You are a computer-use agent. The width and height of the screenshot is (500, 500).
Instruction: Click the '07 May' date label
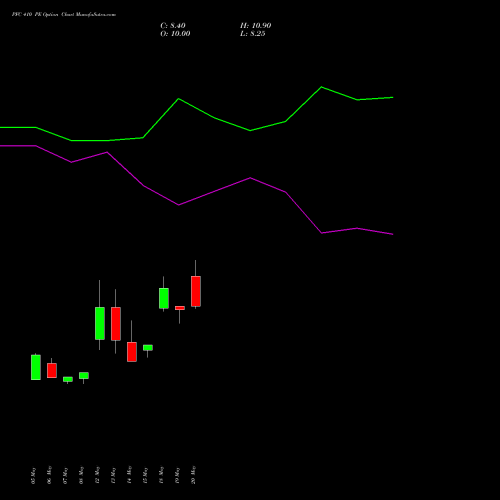65,475
